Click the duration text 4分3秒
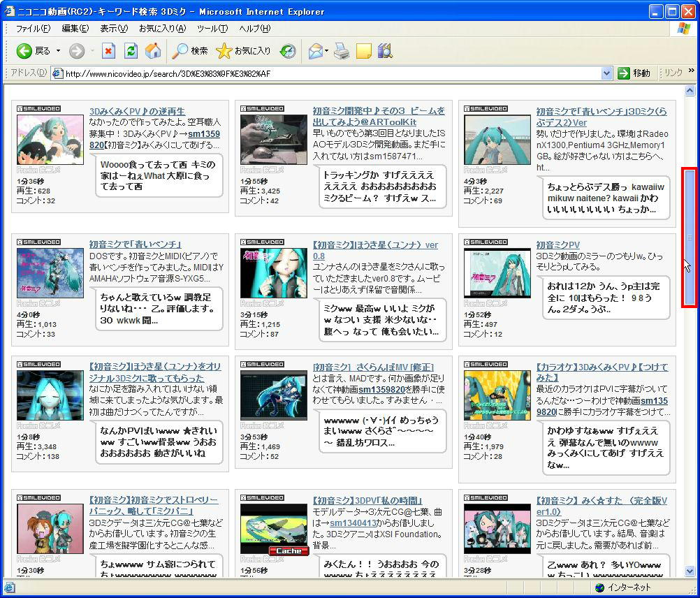This screenshot has height=598, width=700. (x=475, y=181)
